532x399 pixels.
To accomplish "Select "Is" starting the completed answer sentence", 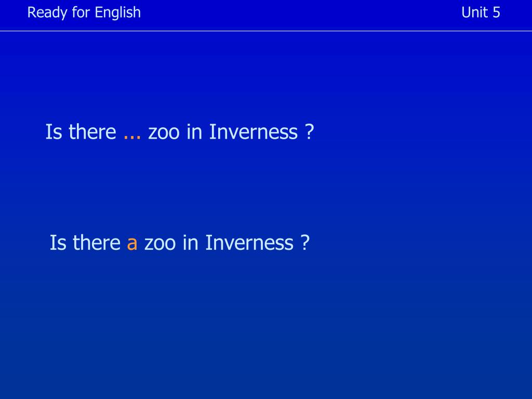I will tap(58, 243).
